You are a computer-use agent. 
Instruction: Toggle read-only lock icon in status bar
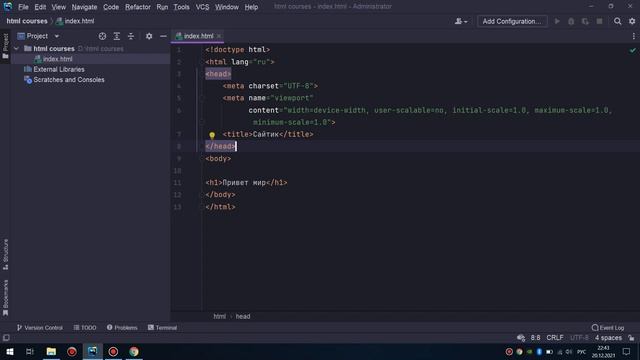(631, 338)
